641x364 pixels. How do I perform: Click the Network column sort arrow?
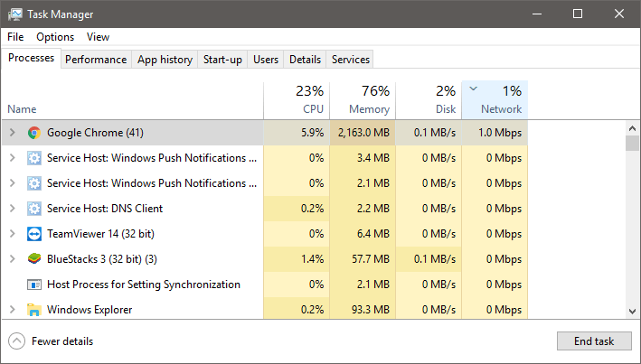[x=473, y=89]
